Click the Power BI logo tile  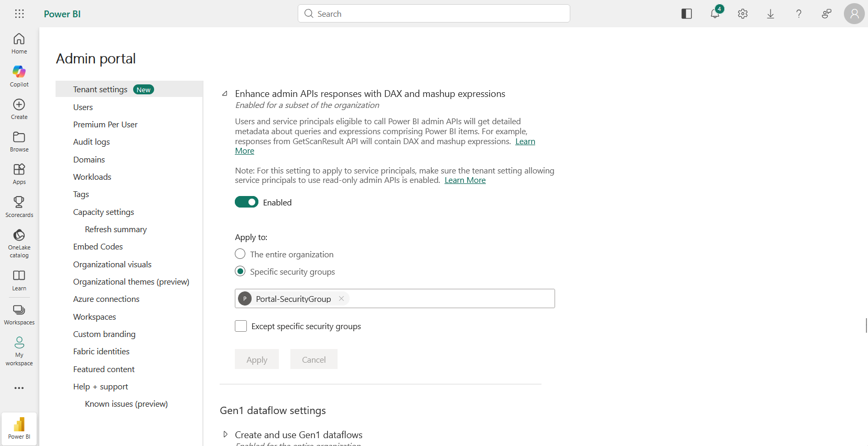[x=19, y=429]
